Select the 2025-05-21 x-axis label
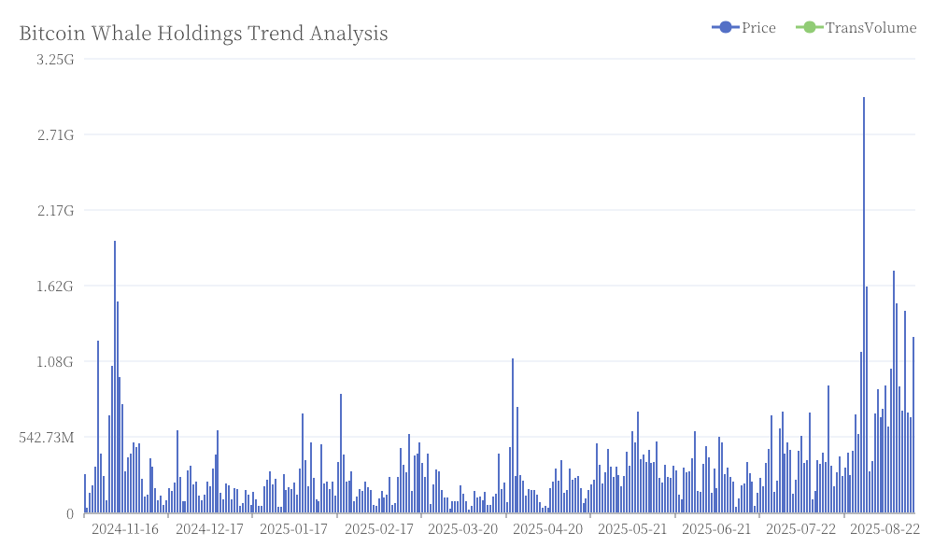 pos(632,529)
